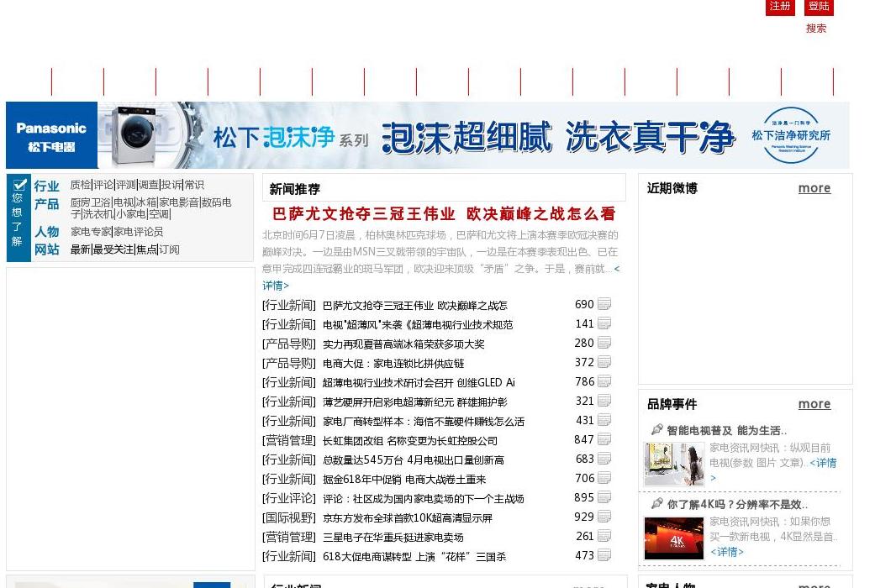
Task: Click the 搜索 search link
Action: [x=816, y=29]
